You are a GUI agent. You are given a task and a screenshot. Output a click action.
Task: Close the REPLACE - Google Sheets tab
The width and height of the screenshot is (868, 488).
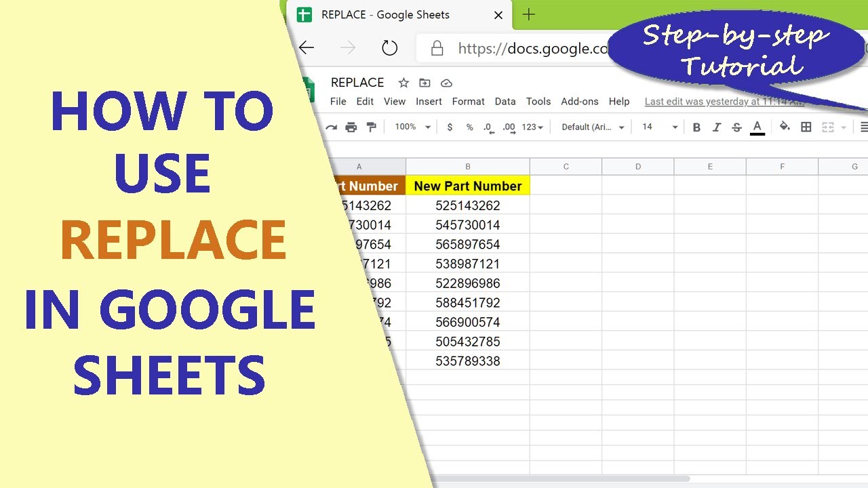pyautogui.click(x=498, y=15)
